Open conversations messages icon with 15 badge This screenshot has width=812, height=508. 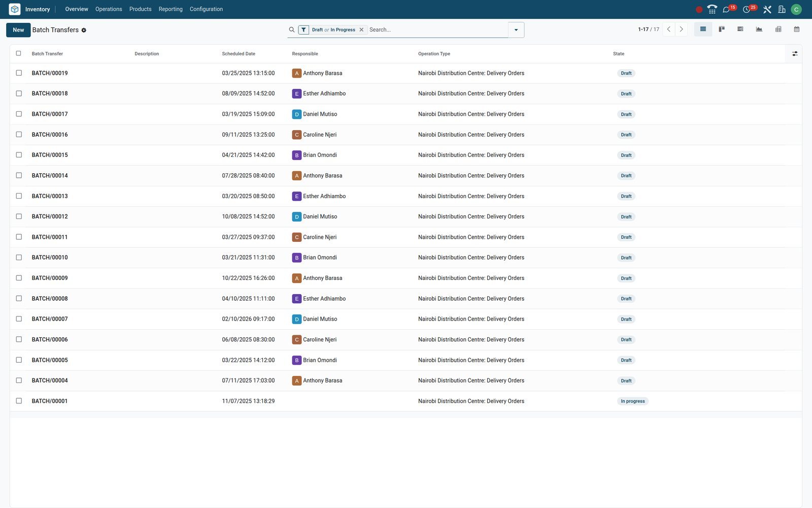click(726, 9)
